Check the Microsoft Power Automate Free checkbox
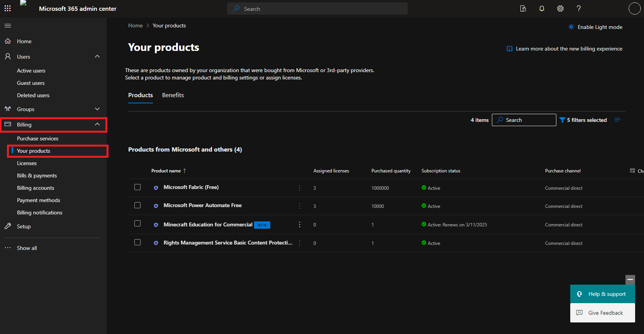644x334 pixels. pos(137,205)
